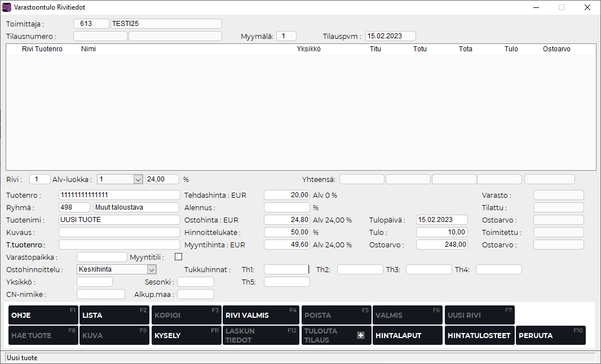Screen dimensions: 601x364
Task: Click the application logo in title bar
Action: click(x=7, y=7)
